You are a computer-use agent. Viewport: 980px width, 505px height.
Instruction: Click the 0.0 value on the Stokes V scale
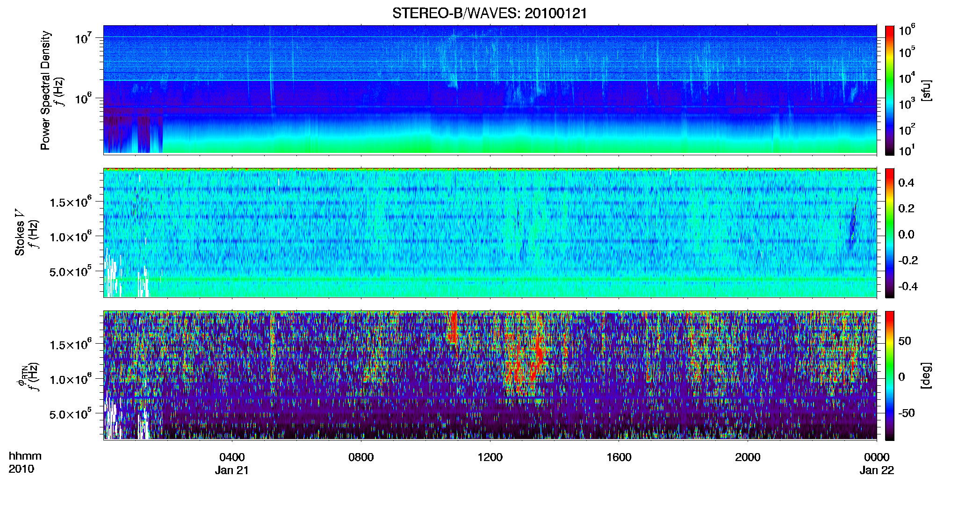pos(906,234)
